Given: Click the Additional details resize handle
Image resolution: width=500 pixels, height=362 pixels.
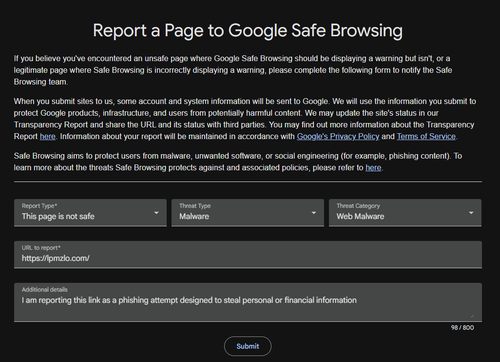Looking at the screenshot, I should tap(472, 316).
